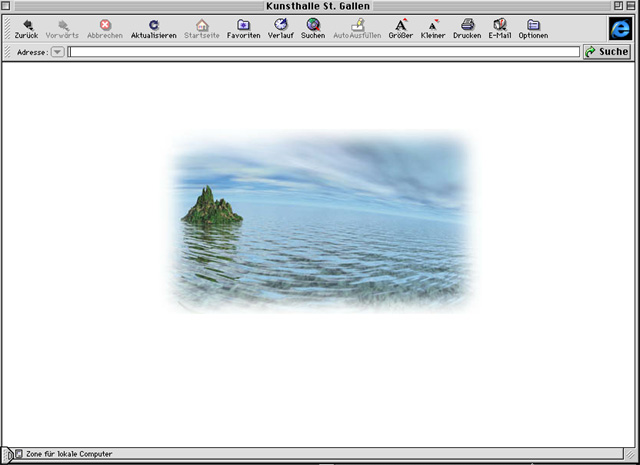Increase text size with Größer icon

pos(400,24)
